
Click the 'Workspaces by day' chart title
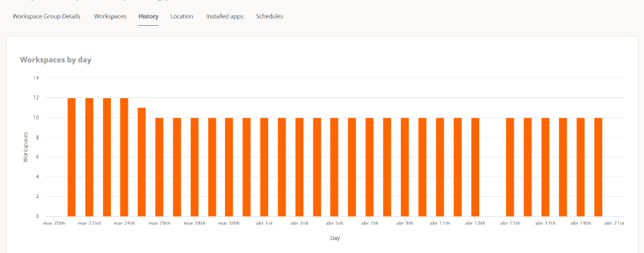55,59
